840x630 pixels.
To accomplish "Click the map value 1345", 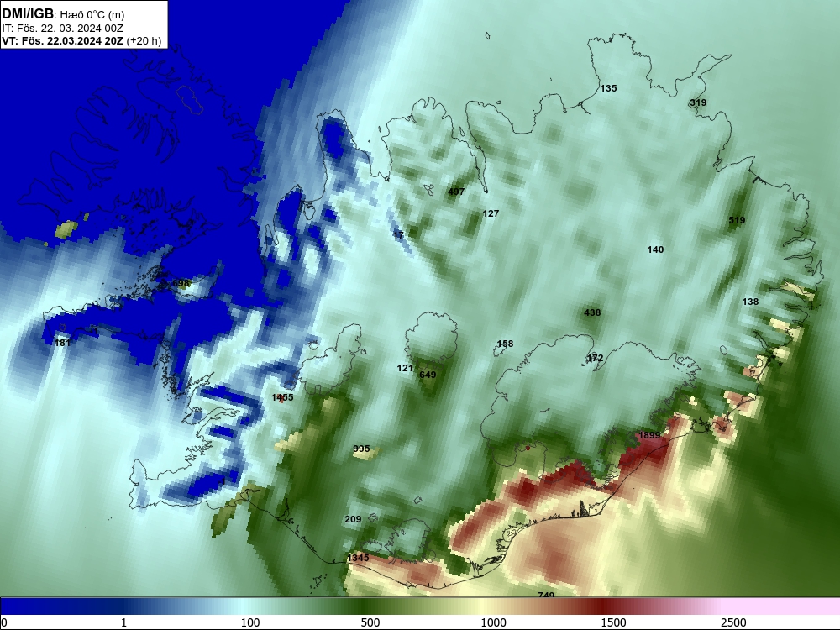I will point(358,559).
